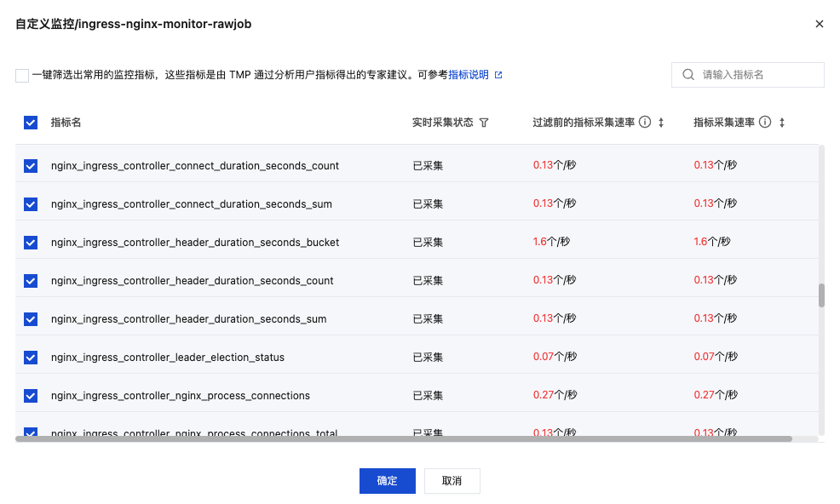
Task: Select nginx_ingress_controller_nginx_process_connections name
Action: (x=181, y=396)
